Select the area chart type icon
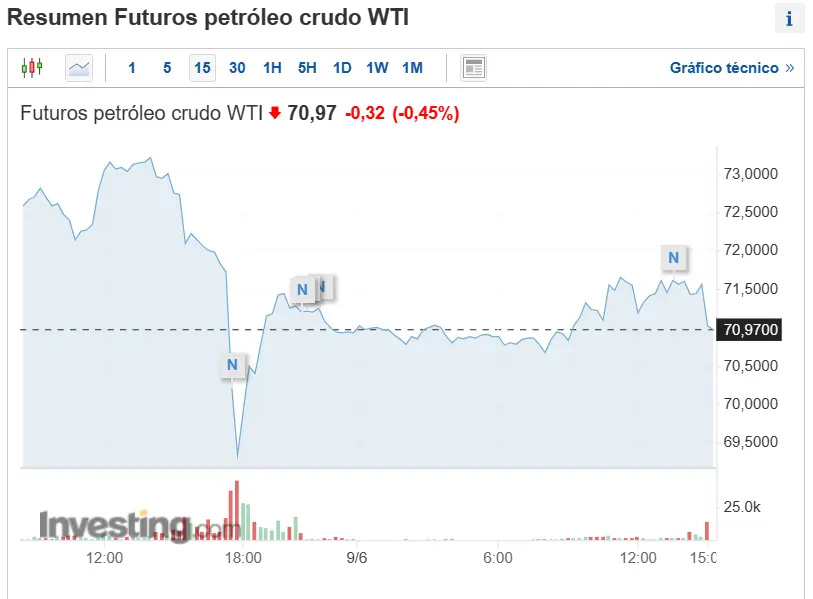Viewport: 813px width, 599px height. pos(79,68)
